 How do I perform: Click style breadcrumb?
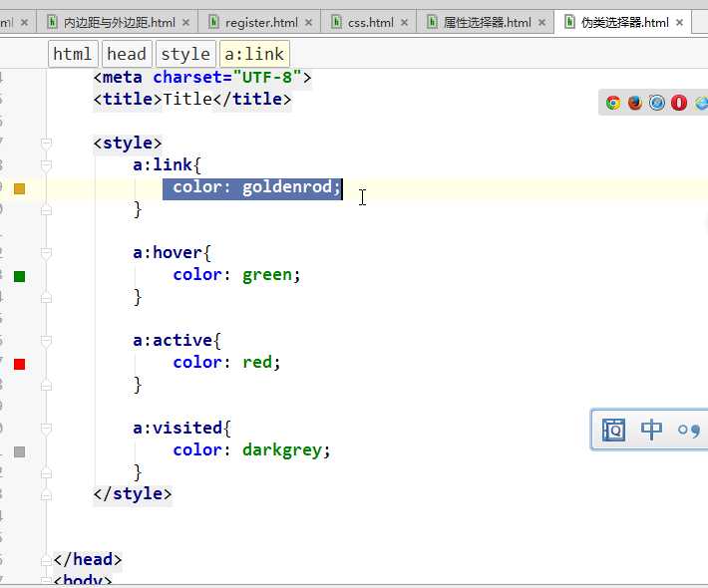pyautogui.click(x=185, y=54)
